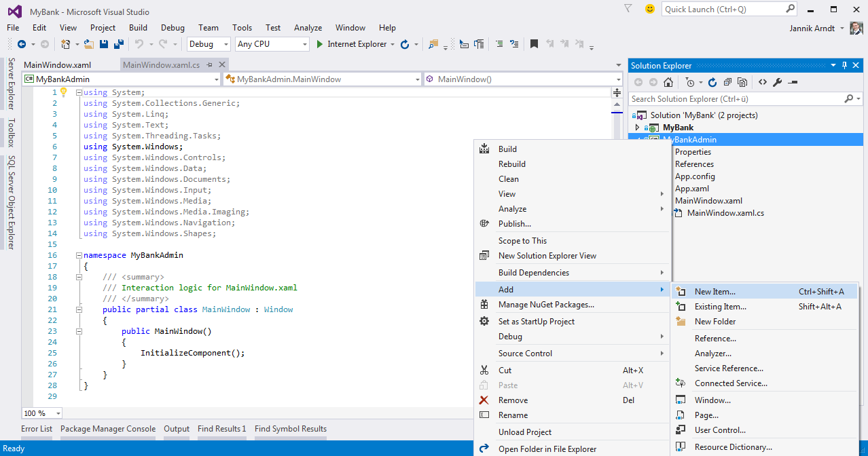The image size is (868, 456).
Task: Click the Find in Files toolbar icon
Action: click(433, 44)
